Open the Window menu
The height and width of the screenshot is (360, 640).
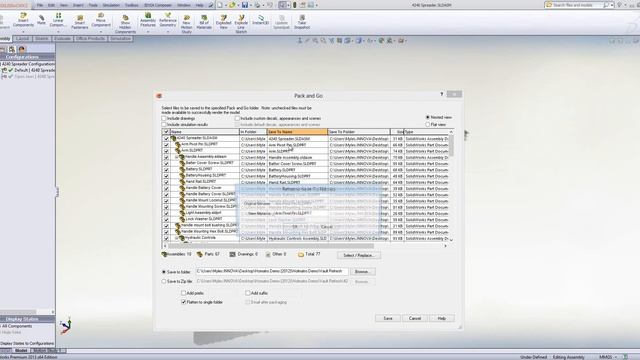click(x=184, y=5)
